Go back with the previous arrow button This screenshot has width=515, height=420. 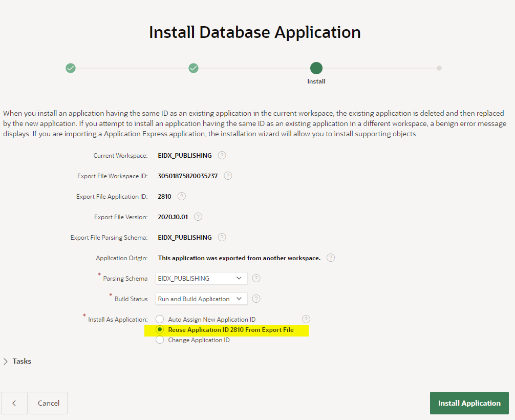pyautogui.click(x=14, y=403)
